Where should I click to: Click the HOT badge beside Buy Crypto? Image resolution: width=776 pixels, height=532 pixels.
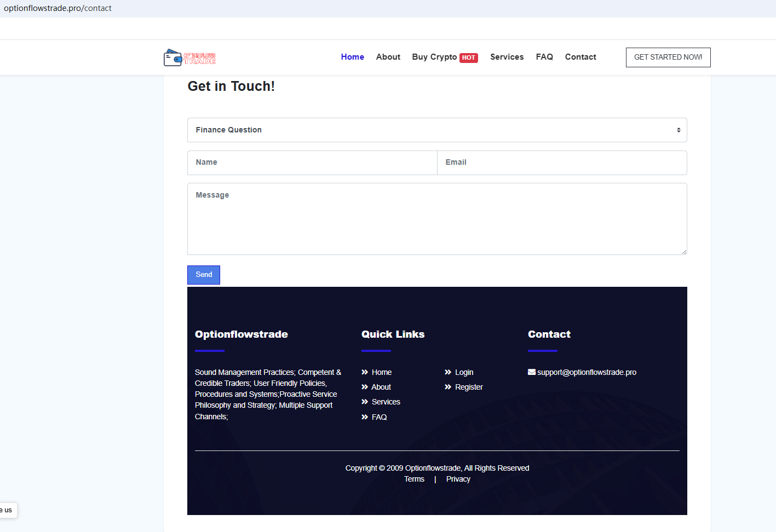pyautogui.click(x=468, y=58)
